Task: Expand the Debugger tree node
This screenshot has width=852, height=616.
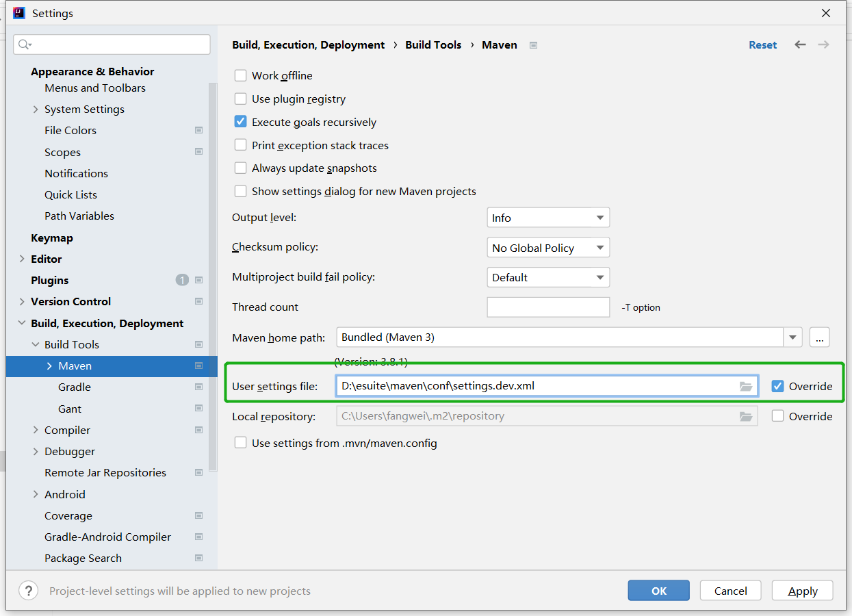Action: click(x=36, y=451)
